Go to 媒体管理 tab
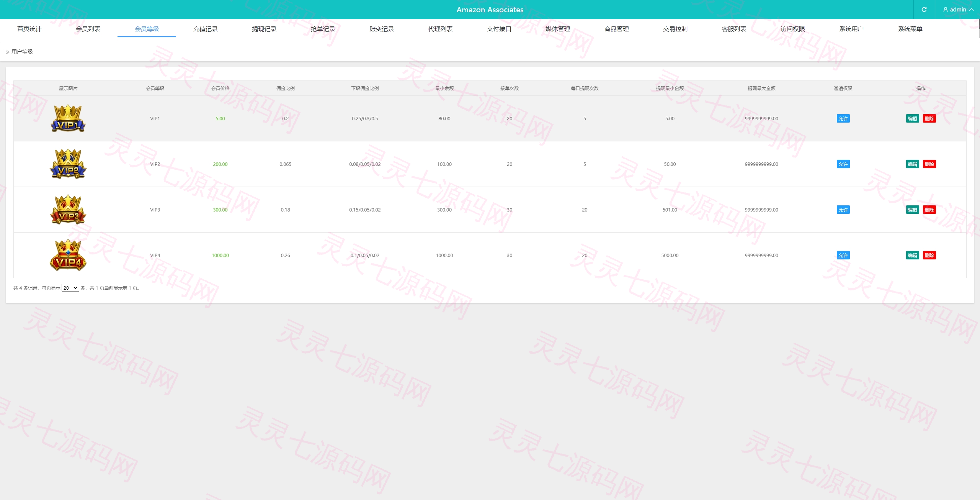980x500 pixels. click(558, 29)
